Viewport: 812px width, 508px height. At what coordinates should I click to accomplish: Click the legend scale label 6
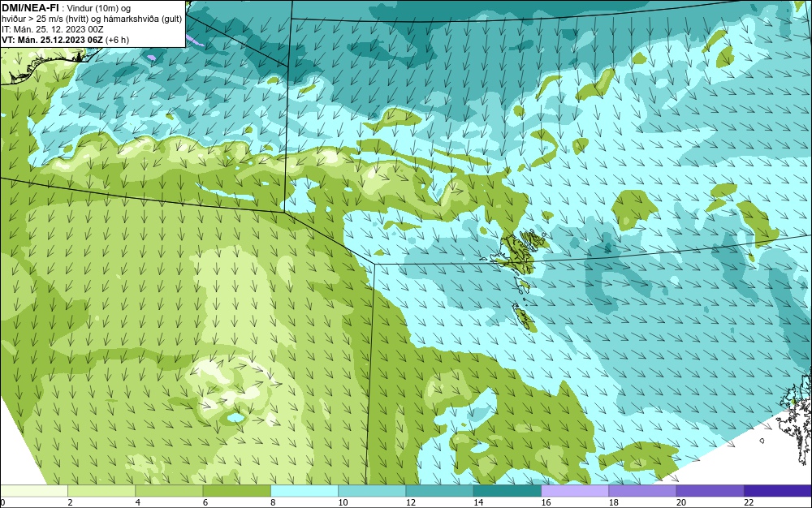point(205,502)
